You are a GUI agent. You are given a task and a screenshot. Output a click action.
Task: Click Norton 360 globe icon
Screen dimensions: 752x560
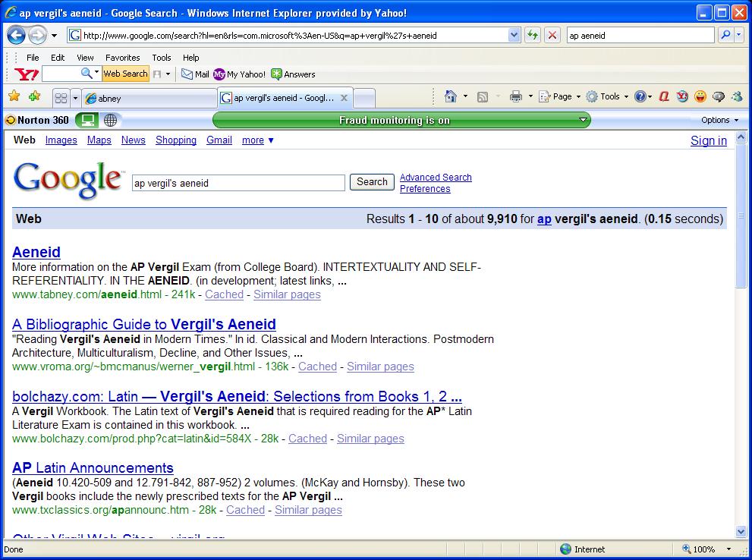coord(110,120)
